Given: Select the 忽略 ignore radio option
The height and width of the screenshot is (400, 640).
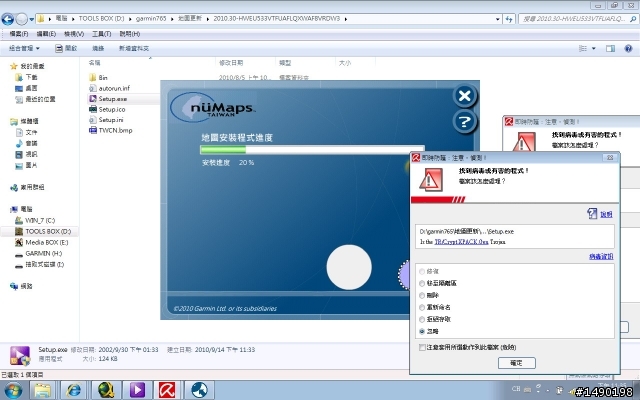Looking at the screenshot, I should (422, 331).
